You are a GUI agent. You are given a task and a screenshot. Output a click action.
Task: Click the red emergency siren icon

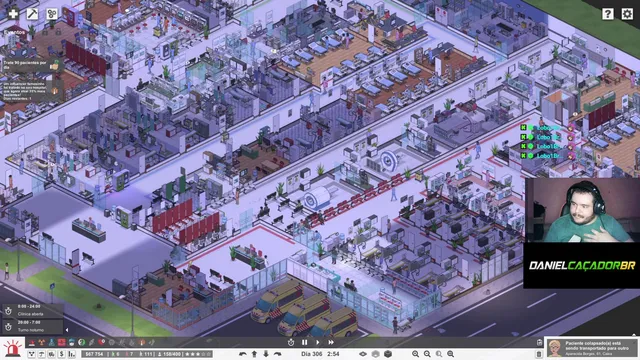tap(13, 349)
